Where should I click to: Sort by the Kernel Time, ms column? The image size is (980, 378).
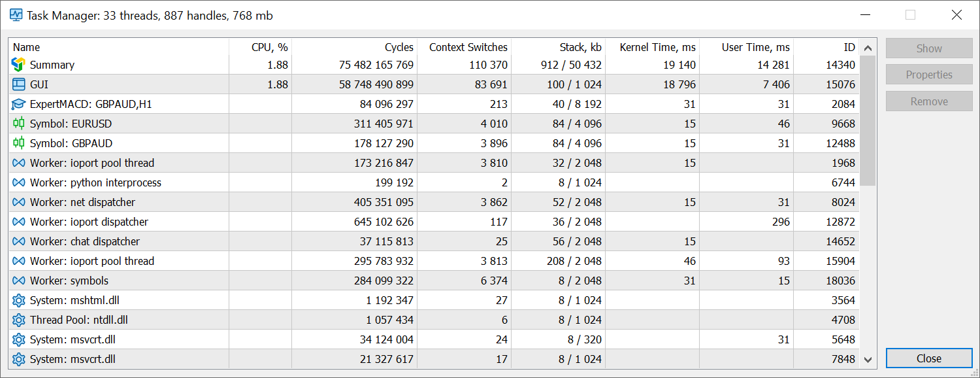(x=657, y=47)
